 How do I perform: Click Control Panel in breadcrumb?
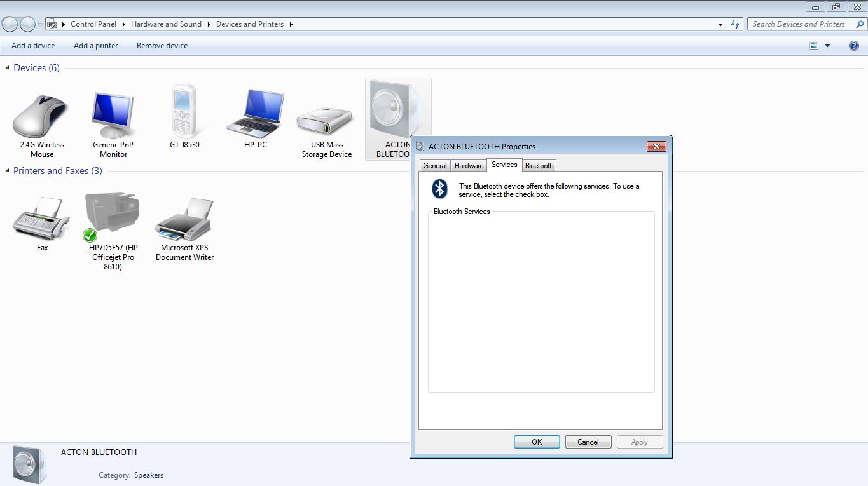[x=93, y=24]
